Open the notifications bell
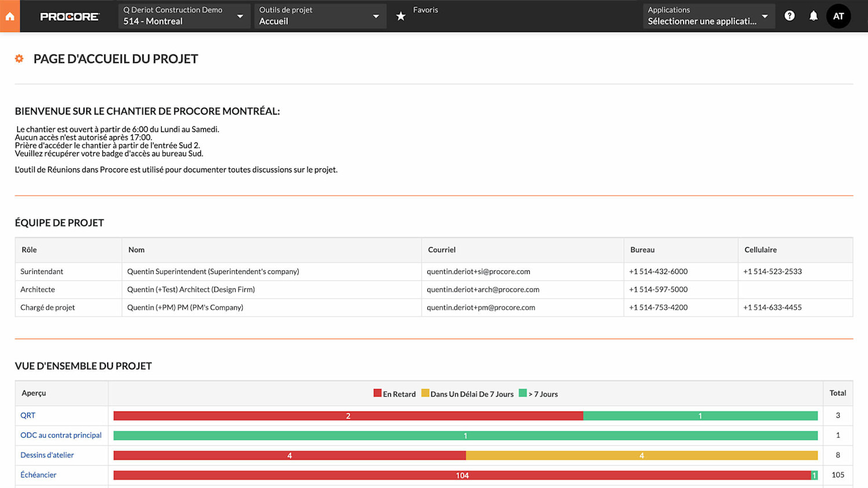This screenshot has height=488, width=868. 813,16
